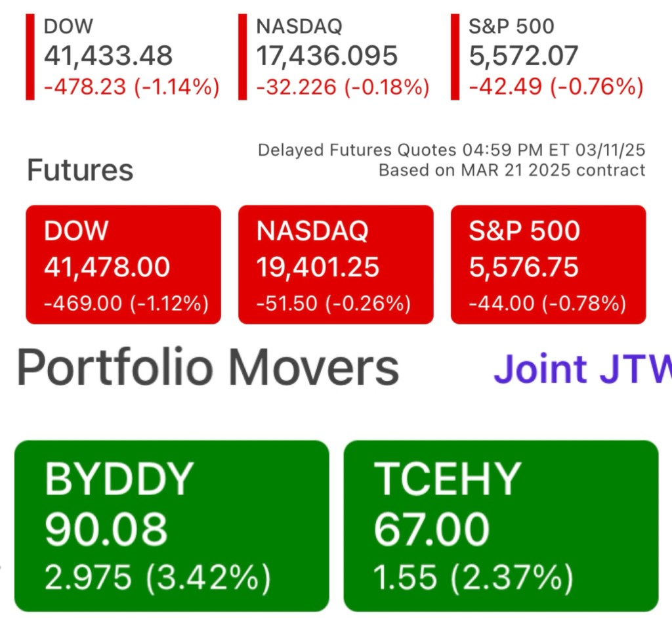Click the red bar beside DOW index

pos(30,56)
